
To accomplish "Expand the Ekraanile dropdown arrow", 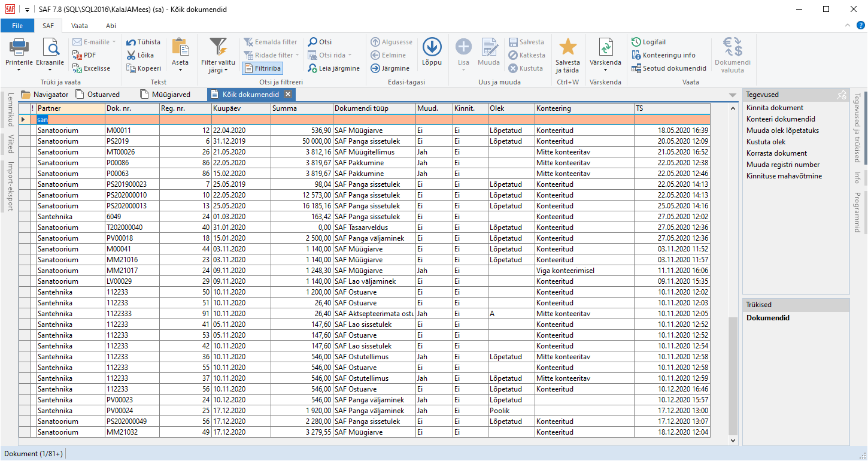I will (x=50, y=70).
